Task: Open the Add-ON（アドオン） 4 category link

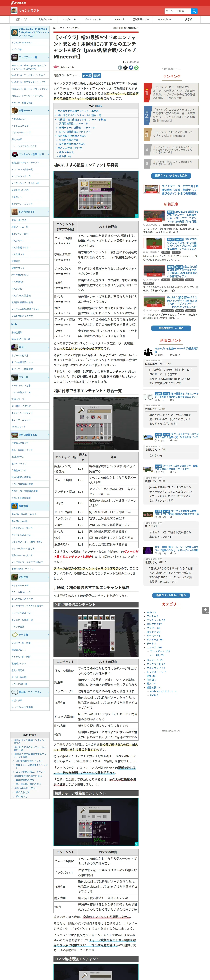Action: coord(163,691)
